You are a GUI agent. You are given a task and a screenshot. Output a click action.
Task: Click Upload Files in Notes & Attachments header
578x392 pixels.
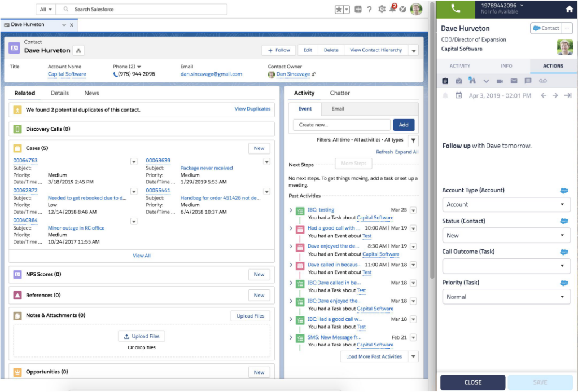(250, 316)
